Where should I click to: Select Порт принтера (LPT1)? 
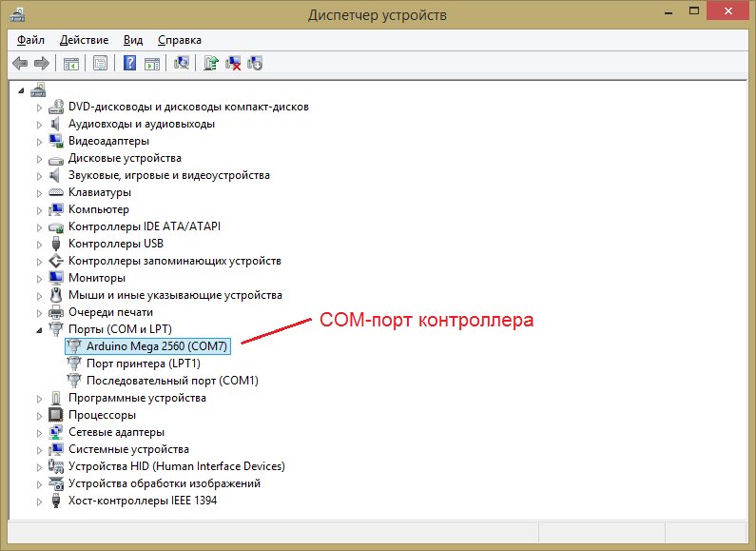144,364
